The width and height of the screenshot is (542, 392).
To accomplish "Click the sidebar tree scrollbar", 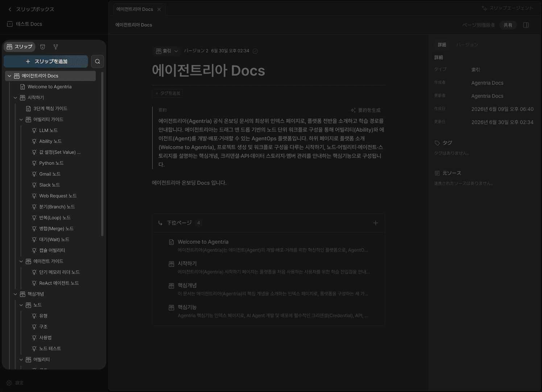I will [102, 154].
